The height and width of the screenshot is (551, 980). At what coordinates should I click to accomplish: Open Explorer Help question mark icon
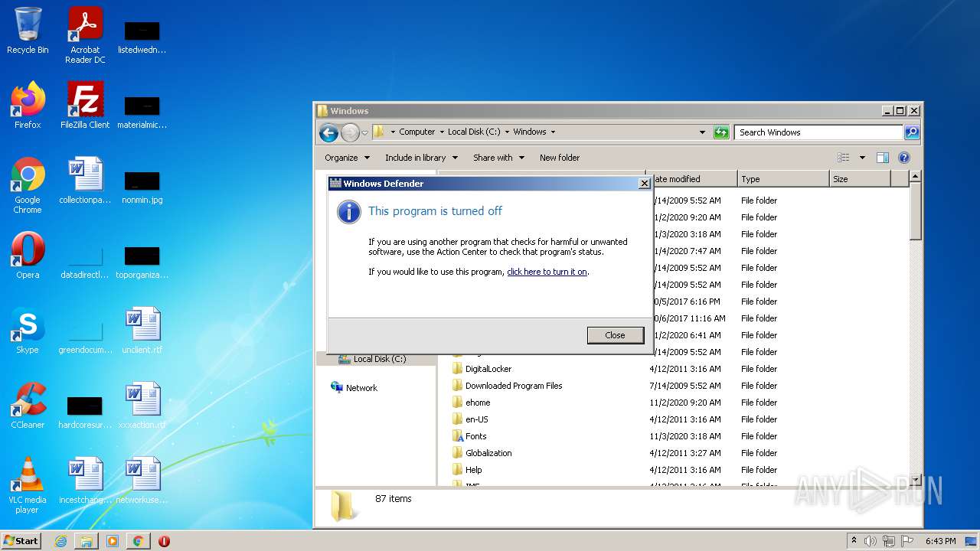click(x=903, y=158)
